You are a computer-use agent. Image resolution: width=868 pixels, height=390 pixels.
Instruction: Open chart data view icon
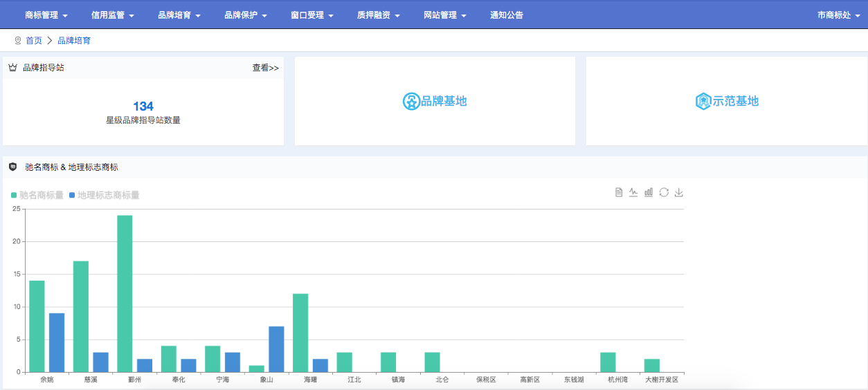click(x=620, y=192)
